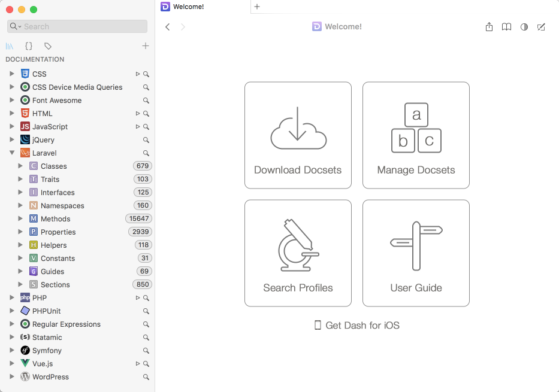Switch to the snippets braces tab
The height and width of the screenshot is (392, 559).
(x=29, y=46)
